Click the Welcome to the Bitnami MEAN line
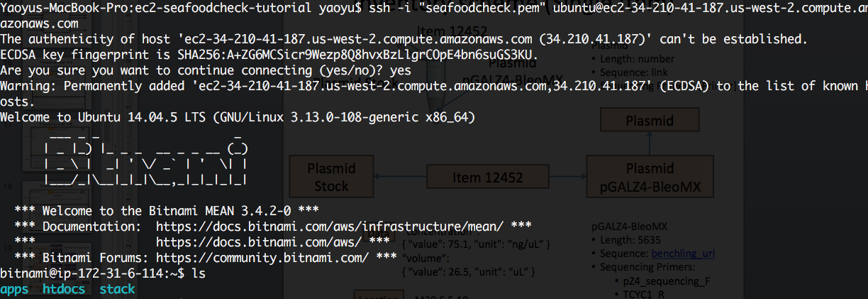 pos(167,210)
